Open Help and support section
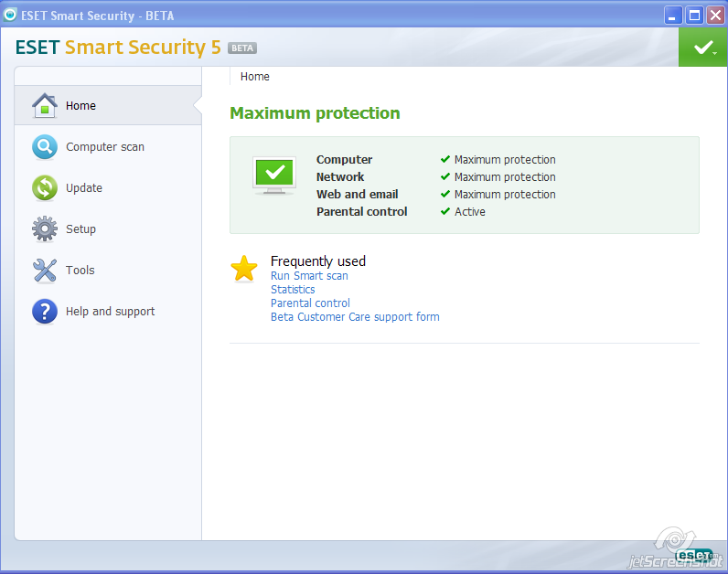Viewport: 728px width, 574px height. click(108, 311)
